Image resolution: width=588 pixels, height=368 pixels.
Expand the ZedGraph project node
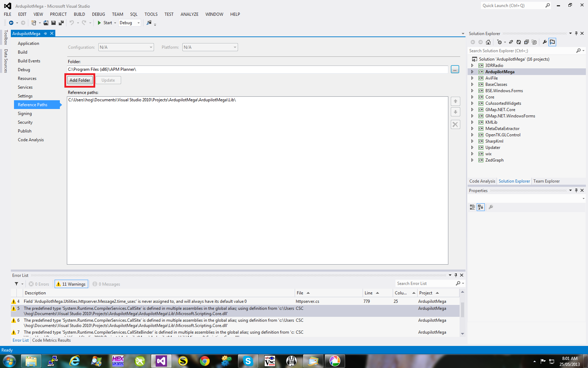[472, 160]
